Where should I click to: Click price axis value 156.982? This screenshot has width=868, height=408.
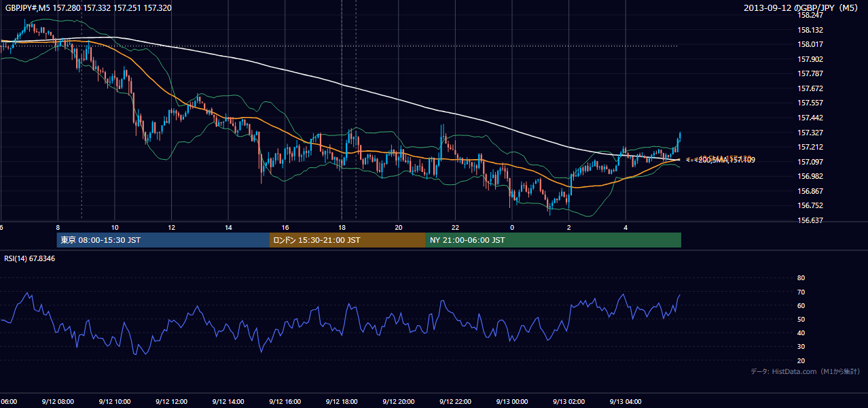811,176
